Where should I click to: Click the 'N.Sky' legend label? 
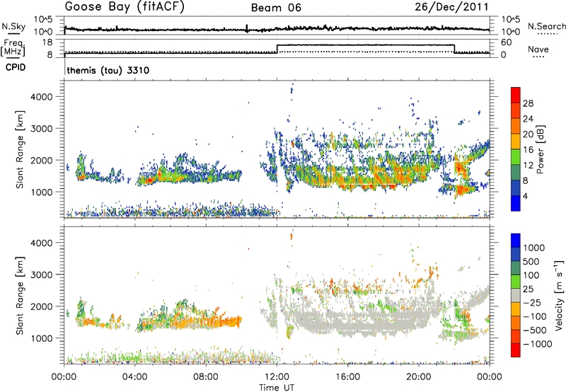13,26
